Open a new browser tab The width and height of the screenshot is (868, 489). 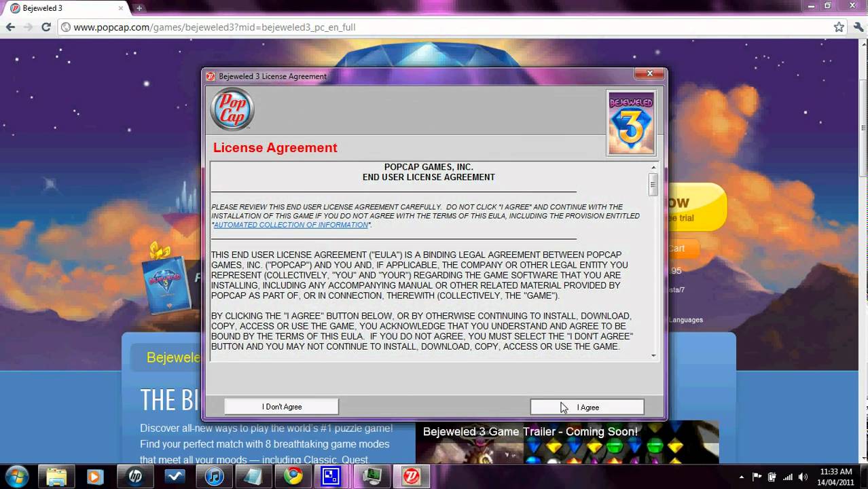[139, 8]
